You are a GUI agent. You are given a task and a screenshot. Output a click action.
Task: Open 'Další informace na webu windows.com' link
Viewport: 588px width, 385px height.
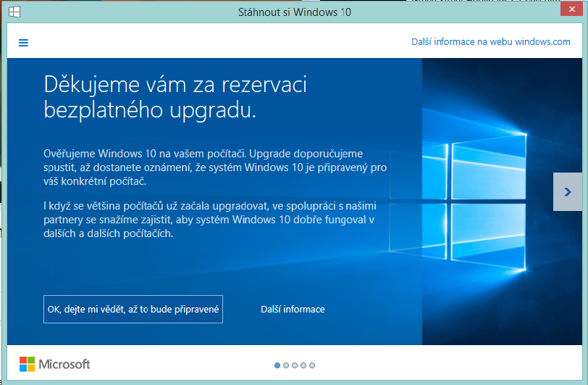click(x=490, y=42)
